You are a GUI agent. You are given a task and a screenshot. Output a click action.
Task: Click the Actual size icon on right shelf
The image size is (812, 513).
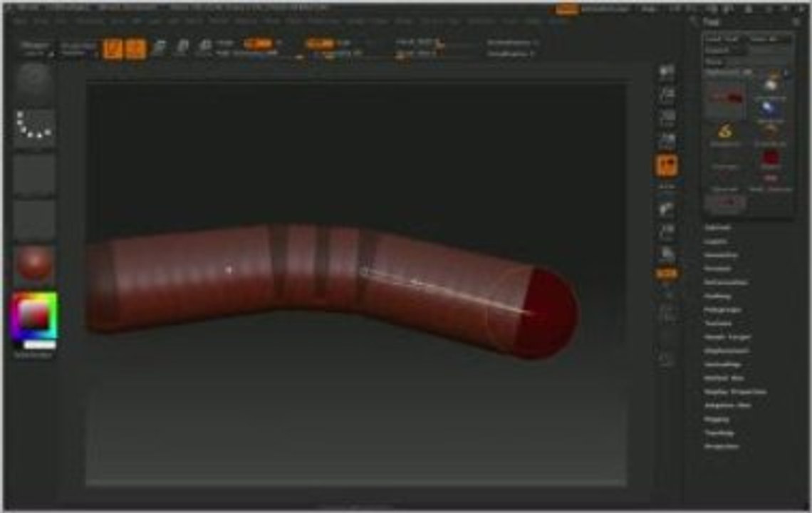point(667,118)
